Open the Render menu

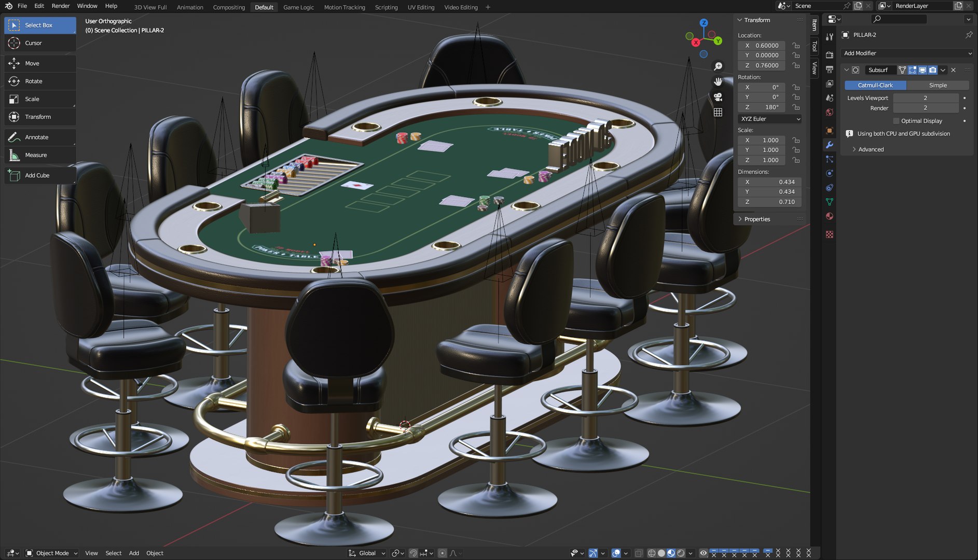click(x=61, y=6)
